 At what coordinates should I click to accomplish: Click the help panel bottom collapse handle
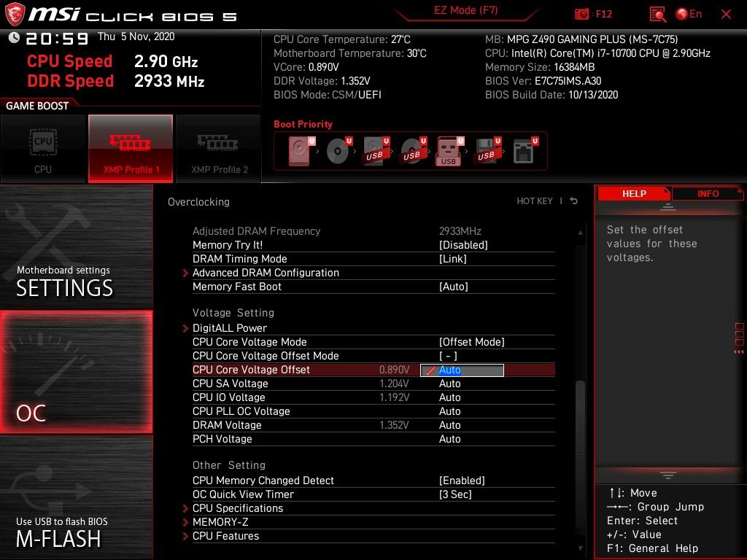pos(668,475)
